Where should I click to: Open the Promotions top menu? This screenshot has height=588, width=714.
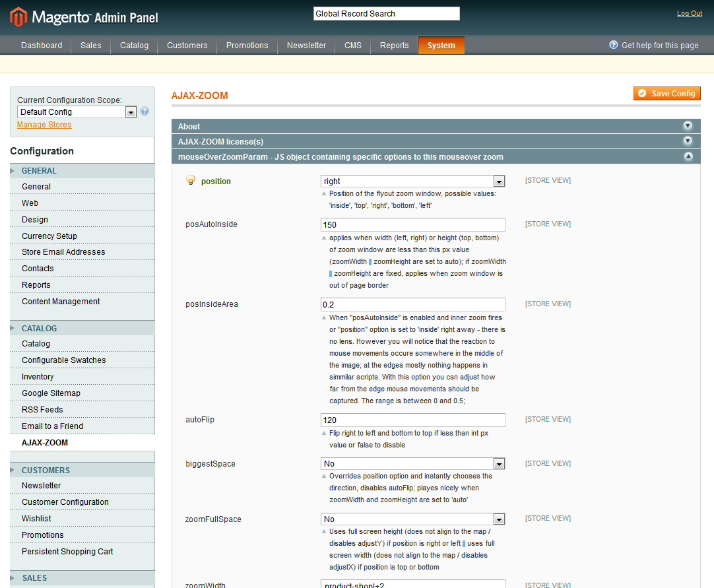(247, 46)
